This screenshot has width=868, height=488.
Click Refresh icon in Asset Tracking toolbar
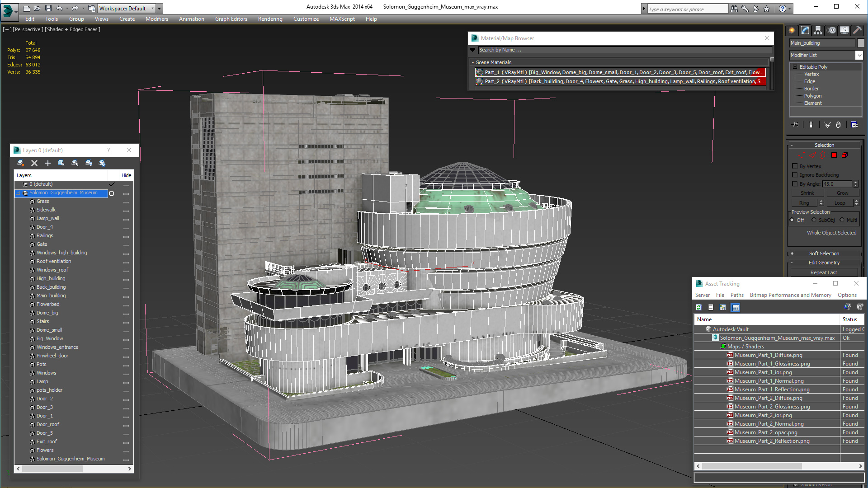click(x=698, y=307)
